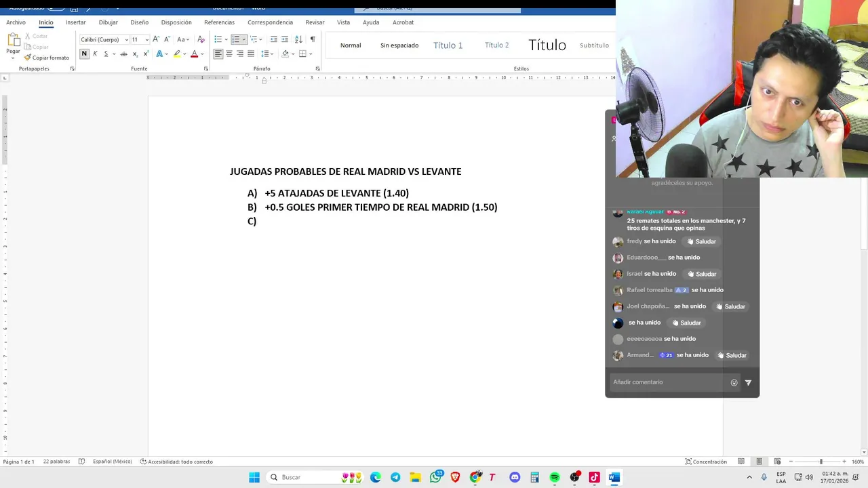Open WhatsApp from the taskbar
Viewport: 868px width, 488px height.
(436, 477)
